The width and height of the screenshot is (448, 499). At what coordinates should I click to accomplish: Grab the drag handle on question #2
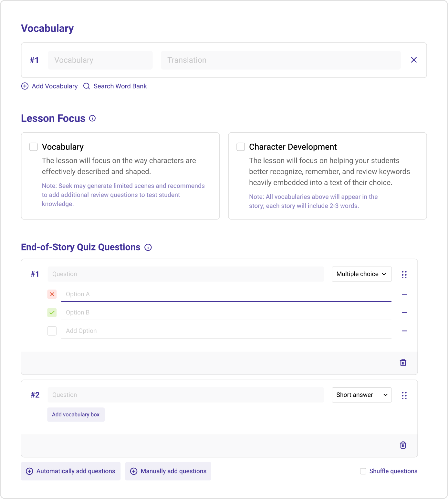click(404, 395)
